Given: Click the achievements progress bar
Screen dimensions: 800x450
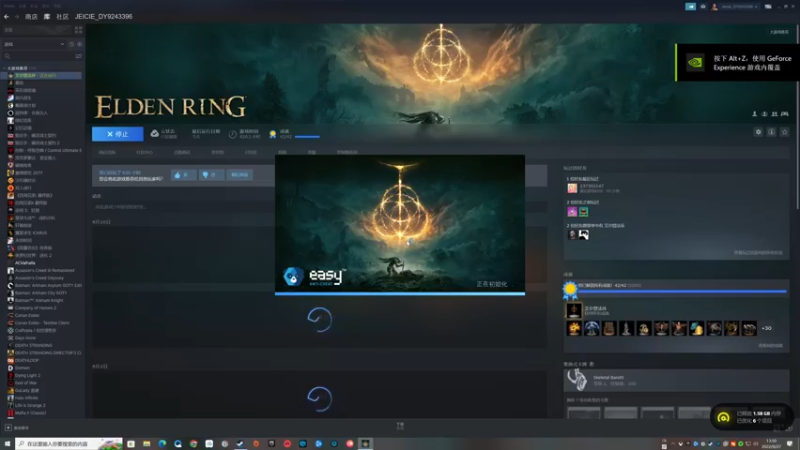Looking at the screenshot, I should pyautogui.click(x=682, y=291).
